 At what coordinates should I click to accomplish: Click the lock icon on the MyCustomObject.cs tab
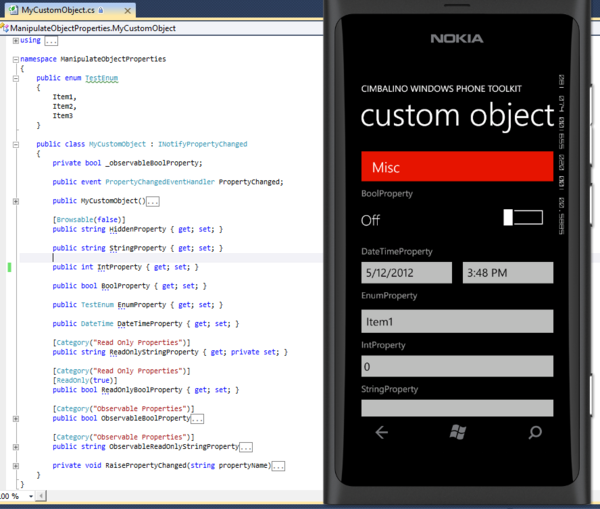[101, 10]
